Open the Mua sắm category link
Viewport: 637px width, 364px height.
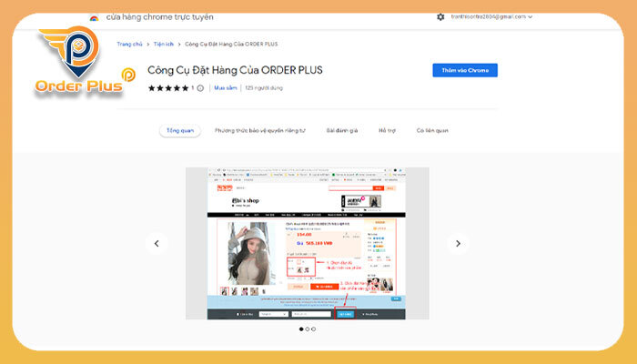point(226,87)
